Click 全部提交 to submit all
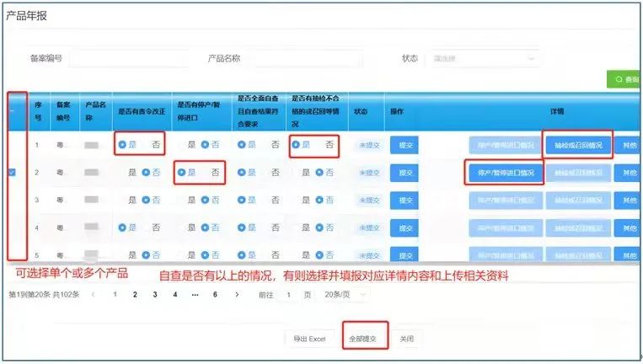The image size is (643, 364). pyautogui.click(x=367, y=339)
